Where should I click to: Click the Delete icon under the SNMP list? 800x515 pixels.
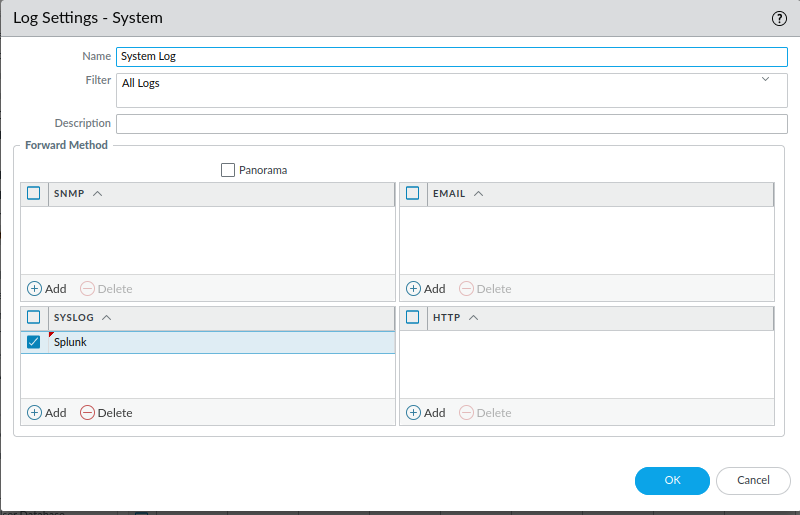[x=87, y=289]
